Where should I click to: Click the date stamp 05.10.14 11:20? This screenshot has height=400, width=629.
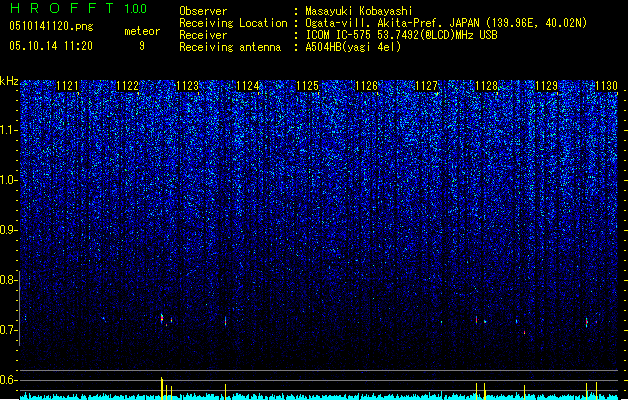tap(51, 46)
